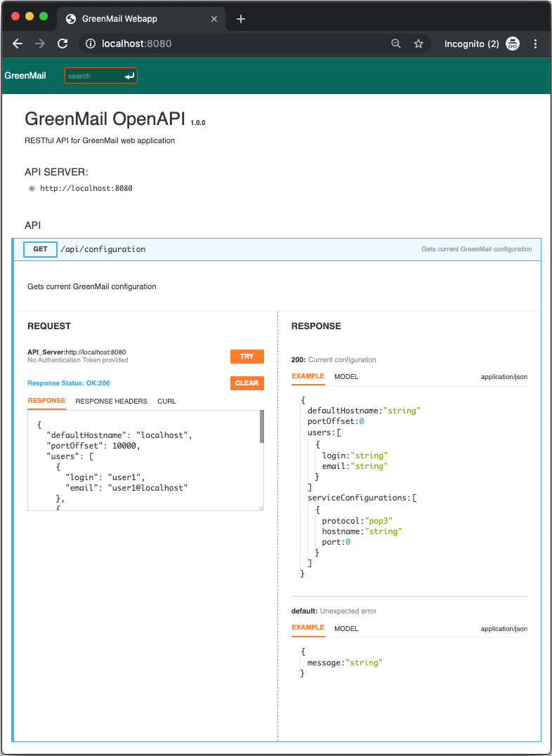Click '"portOffset": 10000' line in response
Image resolution: width=552 pixels, height=756 pixels.
click(x=93, y=446)
